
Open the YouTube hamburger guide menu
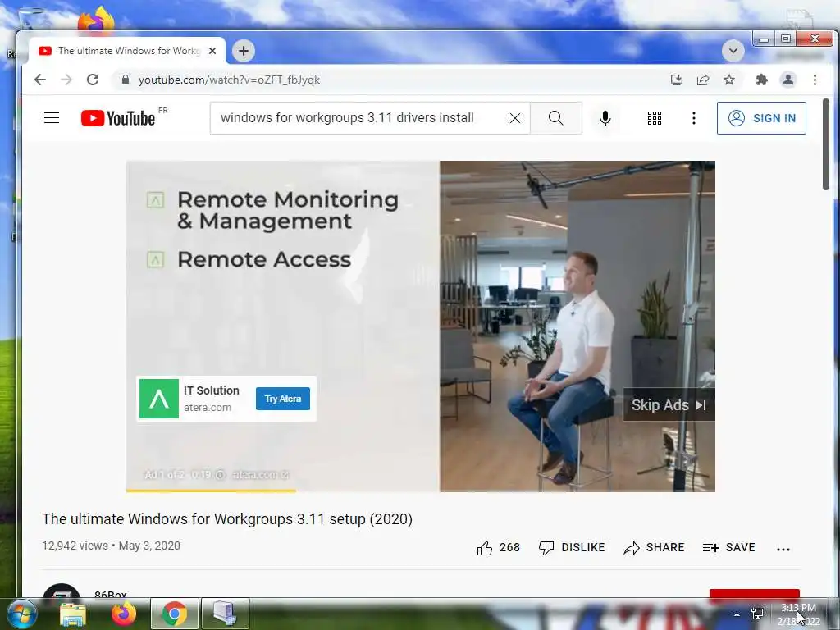(52, 118)
